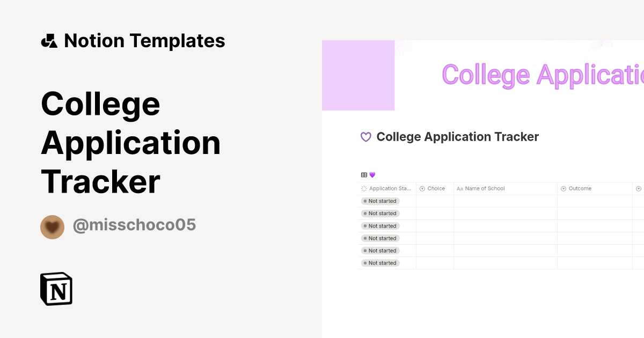Click the Notion cube logo
Viewport: 644px width, 338px height.
click(56, 289)
